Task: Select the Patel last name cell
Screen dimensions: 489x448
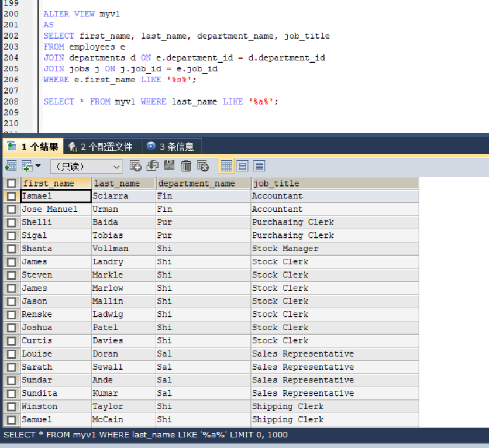Action: pos(123,328)
